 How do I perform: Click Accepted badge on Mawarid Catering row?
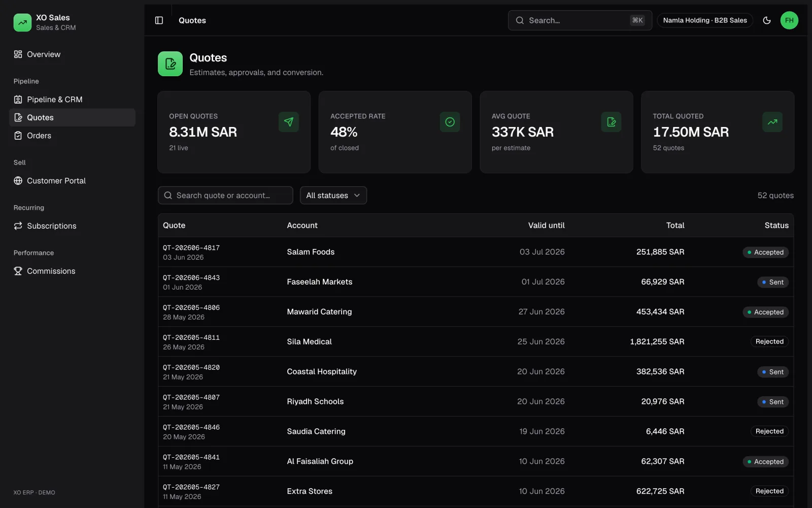(x=765, y=312)
